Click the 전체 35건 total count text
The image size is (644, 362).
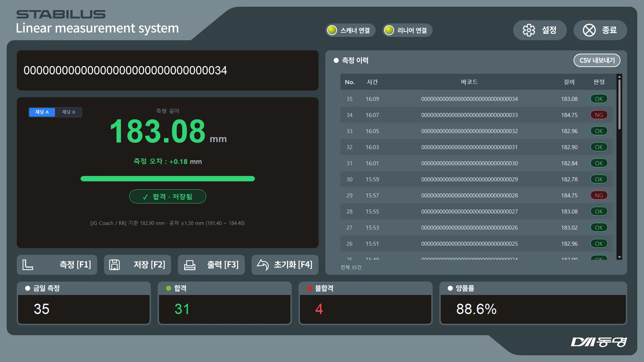point(351,267)
